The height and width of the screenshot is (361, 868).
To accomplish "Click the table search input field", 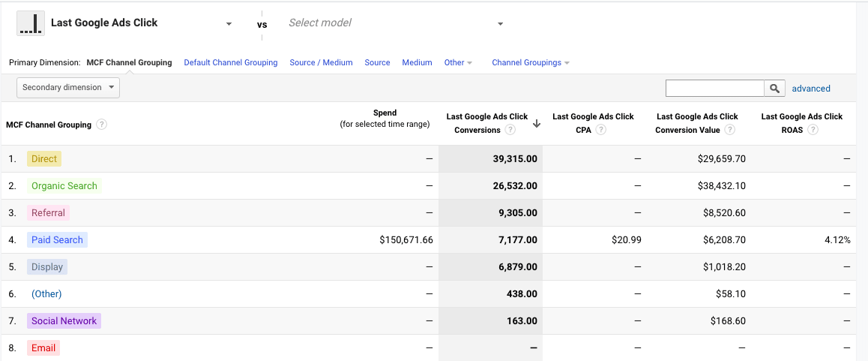I will (714, 89).
